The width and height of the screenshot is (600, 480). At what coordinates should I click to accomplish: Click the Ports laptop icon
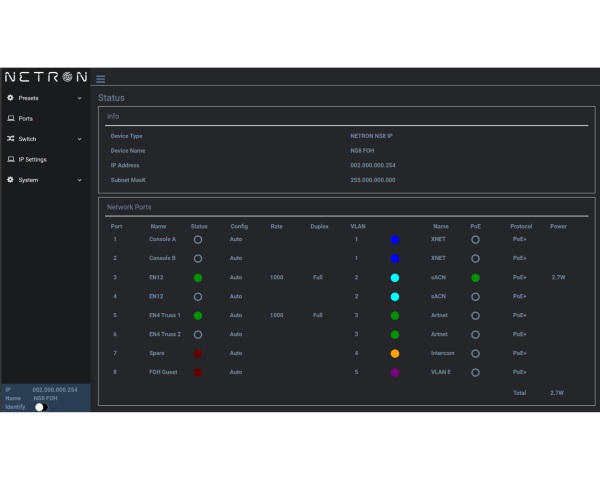pyautogui.click(x=11, y=118)
